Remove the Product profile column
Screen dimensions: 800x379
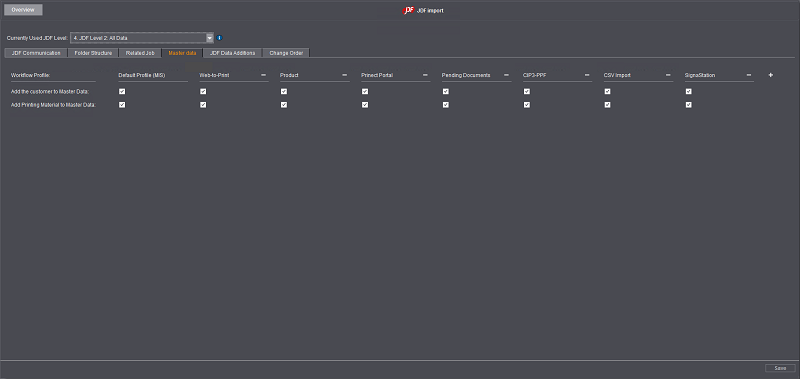click(x=344, y=75)
